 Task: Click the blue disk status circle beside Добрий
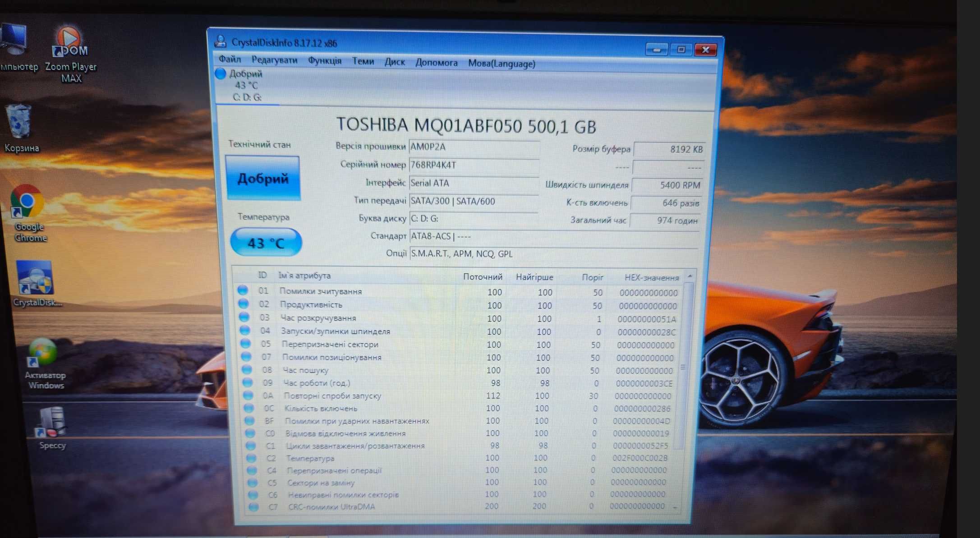(220, 74)
